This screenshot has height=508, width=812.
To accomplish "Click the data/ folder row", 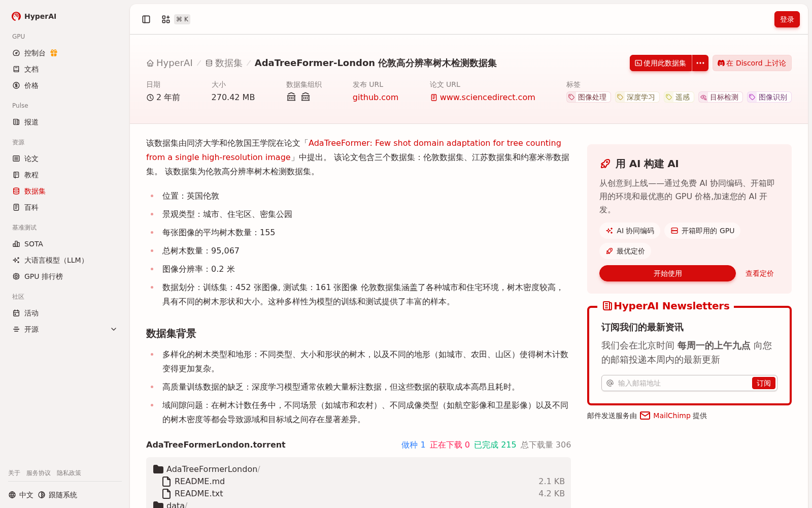I will (358, 505).
